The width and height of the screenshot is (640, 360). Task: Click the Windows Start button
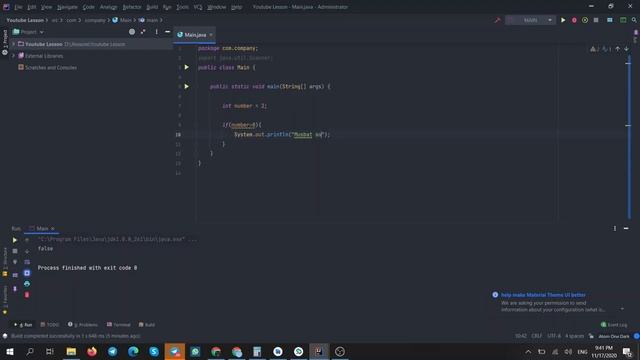tap(9, 351)
